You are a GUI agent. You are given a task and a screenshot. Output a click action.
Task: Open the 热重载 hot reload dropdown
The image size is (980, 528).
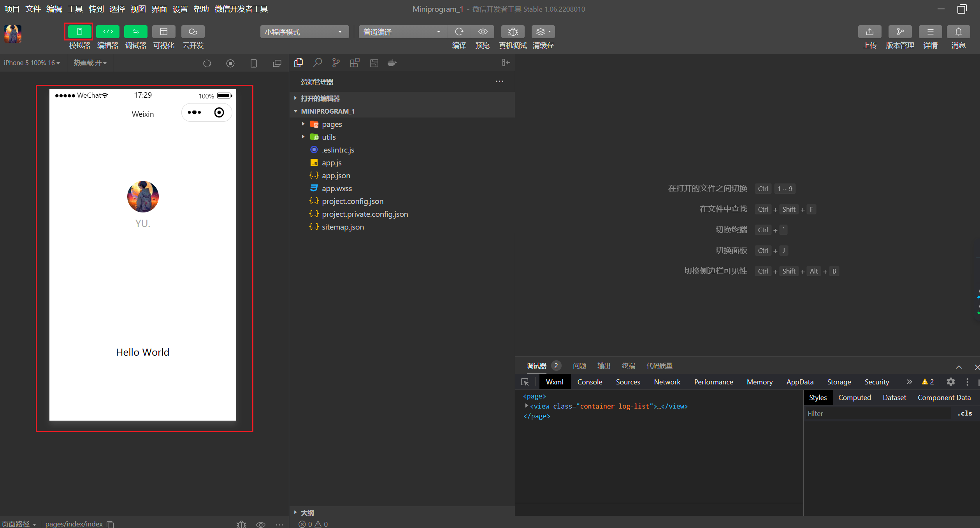click(x=90, y=63)
